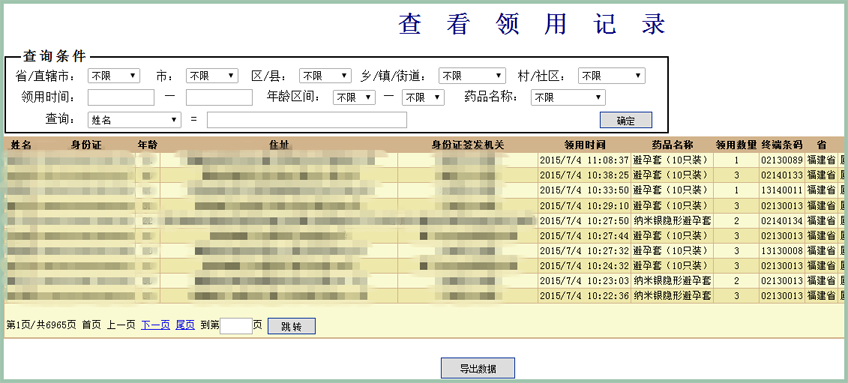The width and height of the screenshot is (848, 383).
Task: Expand the 药品名称 drug name dropdown
Action: pyautogui.click(x=568, y=97)
